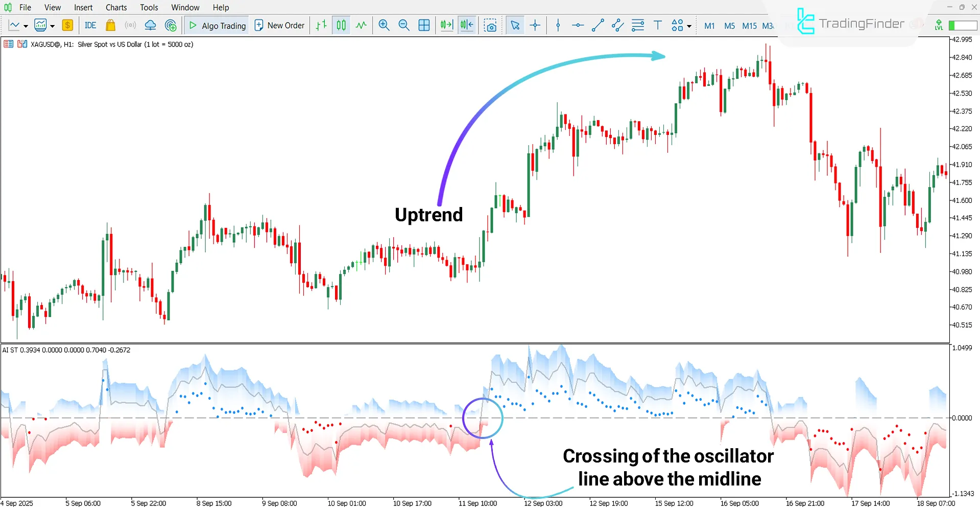Select the AI ST indicator label

pos(11,350)
